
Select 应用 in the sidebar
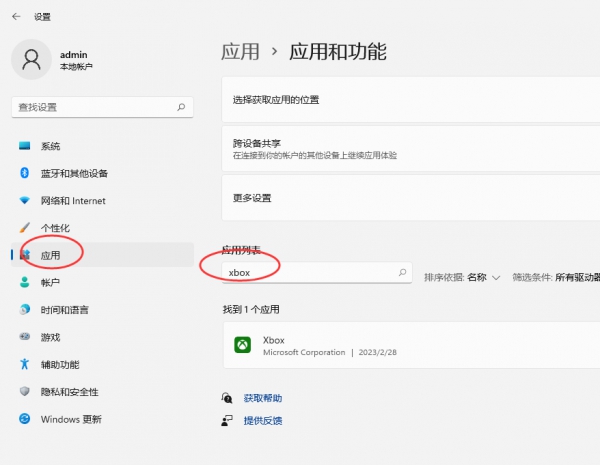(102, 255)
